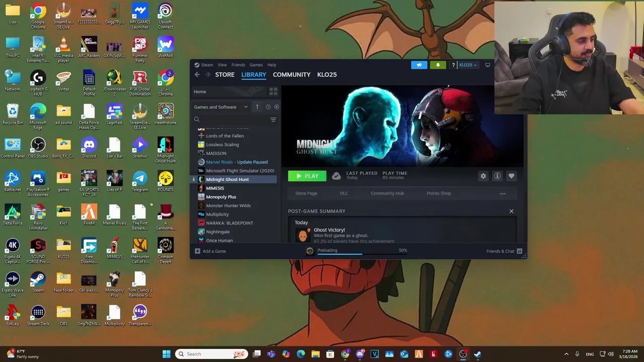The image size is (644, 362).
Task: Open WeMod desktop shortcut
Action: pos(166,47)
